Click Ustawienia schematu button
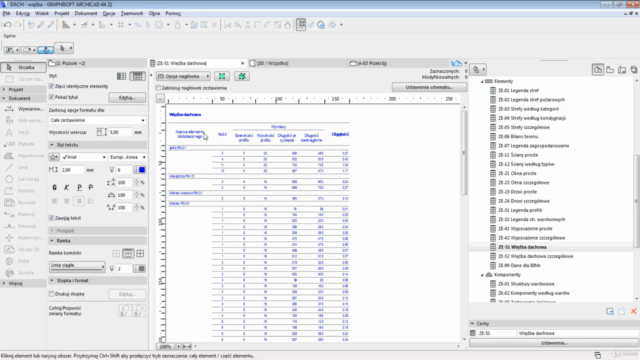 click(x=429, y=87)
